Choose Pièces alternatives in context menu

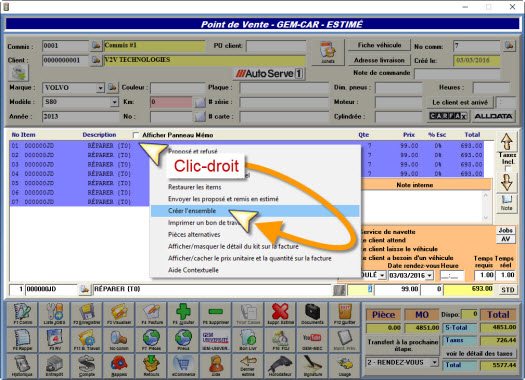(x=255, y=235)
